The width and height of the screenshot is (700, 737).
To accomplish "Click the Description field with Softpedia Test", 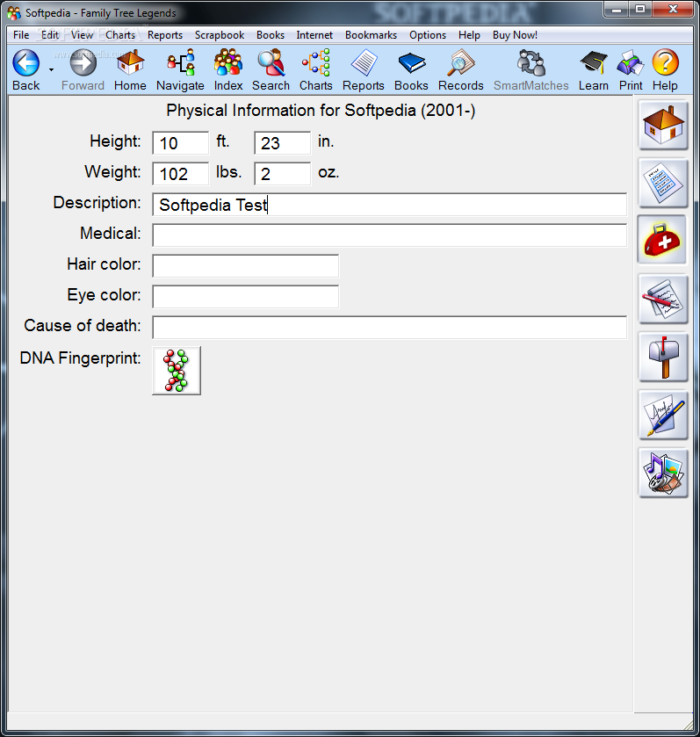I will point(389,205).
